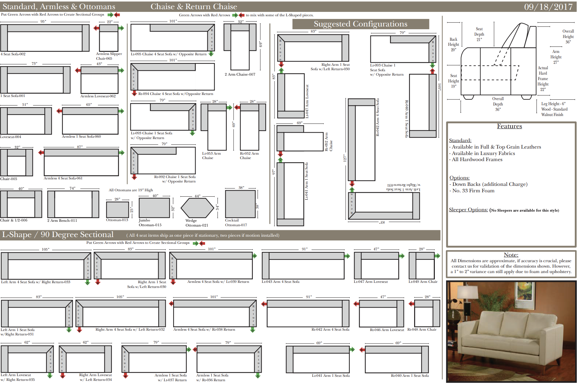Click 'All Ottomans are 19" High' note
This screenshot has height=389, width=588.
pos(131,190)
